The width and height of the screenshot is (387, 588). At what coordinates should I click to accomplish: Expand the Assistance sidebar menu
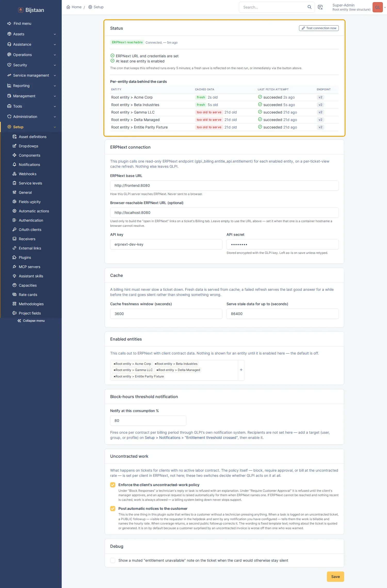click(x=31, y=44)
